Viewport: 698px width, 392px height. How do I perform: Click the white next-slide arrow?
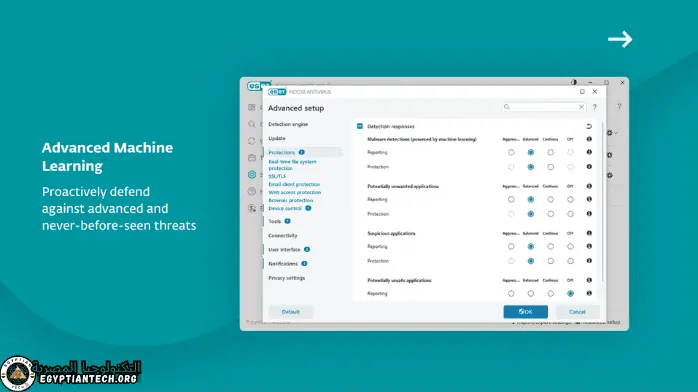pyautogui.click(x=620, y=39)
